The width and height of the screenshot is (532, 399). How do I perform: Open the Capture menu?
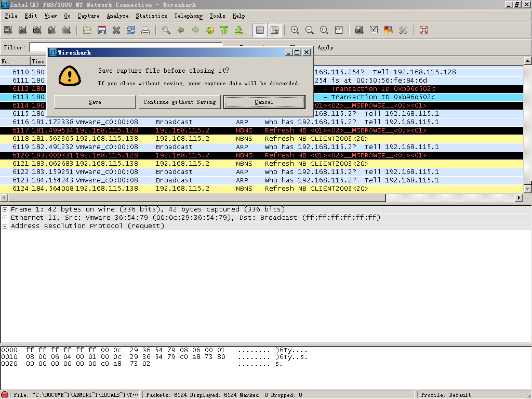[88, 16]
